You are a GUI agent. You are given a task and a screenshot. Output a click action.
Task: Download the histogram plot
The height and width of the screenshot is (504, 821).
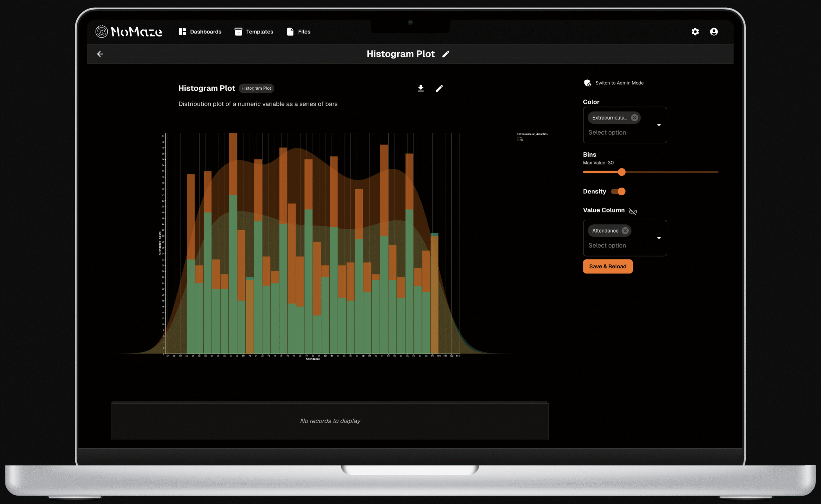tap(421, 88)
